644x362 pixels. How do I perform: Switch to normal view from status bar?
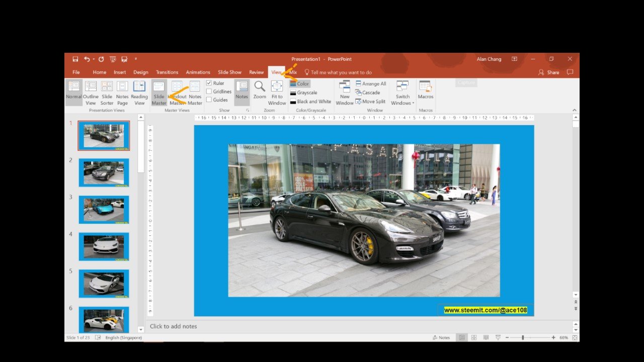pos(462,337)
